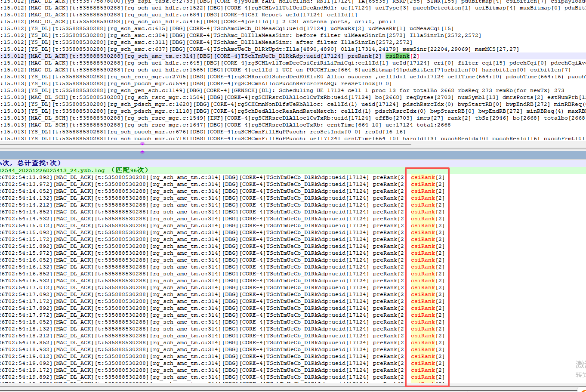
Task: Select the 'K0 Alloc success' log line
Action: (x=215, y=77)
